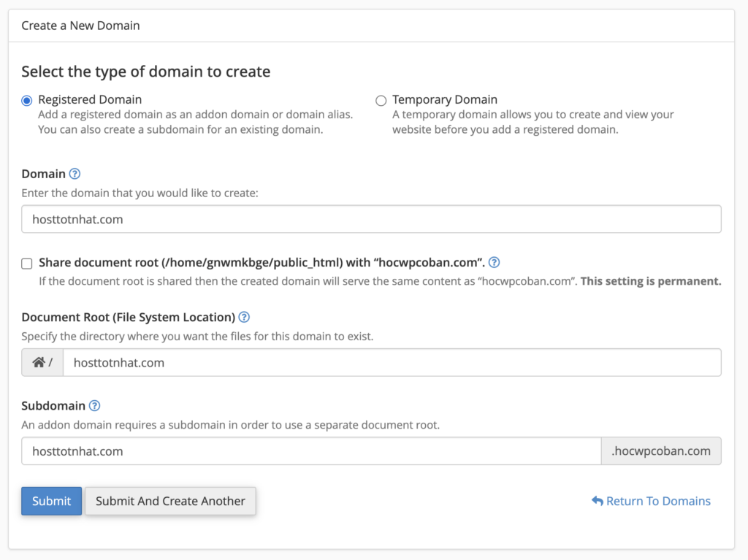748x560 pixels.
Task: Click Submit And Create Another
Action: pyautogui.click(x=170, y=501)
